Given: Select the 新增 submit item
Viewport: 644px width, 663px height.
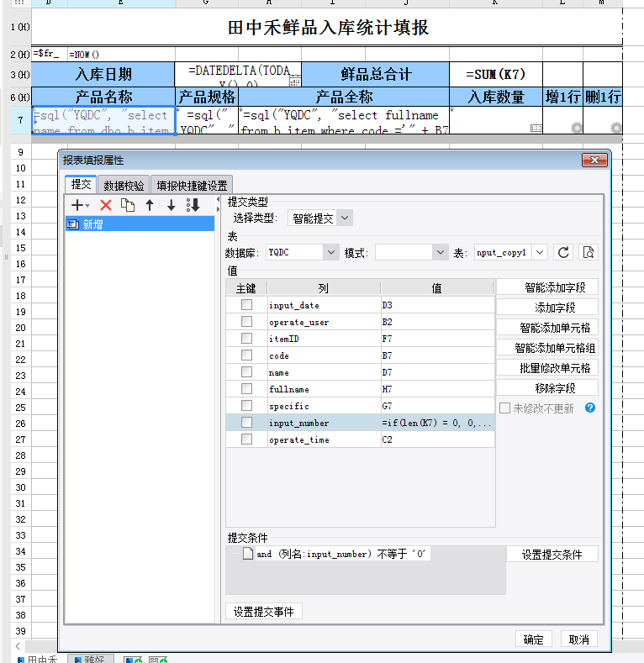Looking at the screenshot, I should tap(140, 224).
